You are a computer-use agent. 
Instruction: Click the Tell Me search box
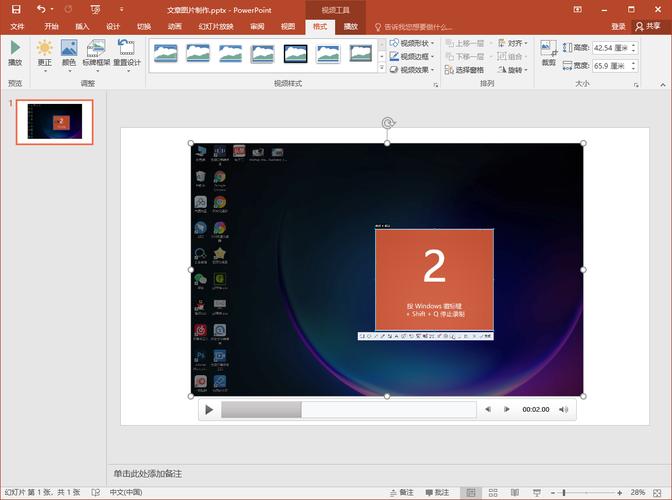414,27
